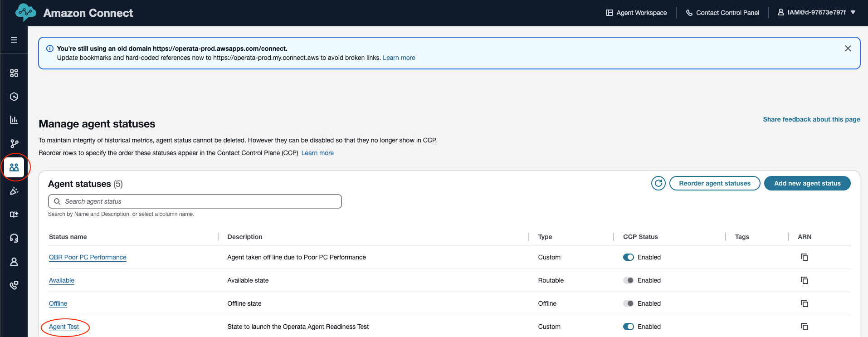Click the Tags column header
The image size is (868, 337).
point(742,237)
